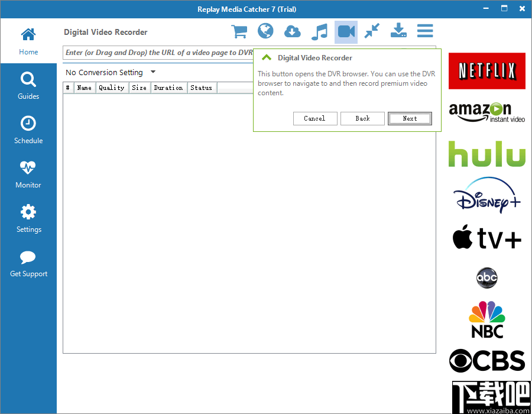Open the Disney+ logo shortcut
This screenshot has width=532, height=414.
coord(487,195)
